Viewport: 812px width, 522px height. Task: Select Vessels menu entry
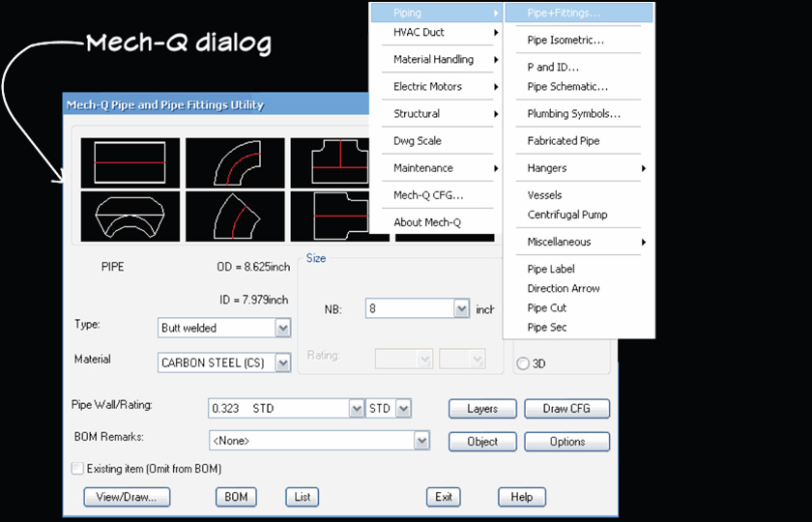tap(579, 195)
